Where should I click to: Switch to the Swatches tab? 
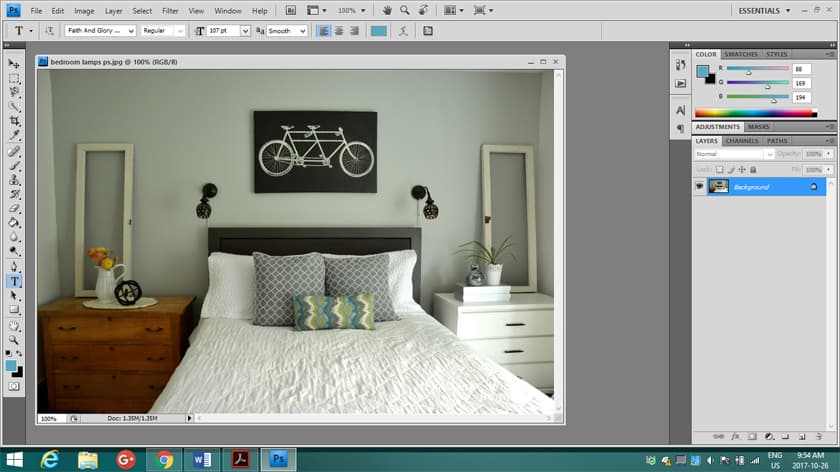click(x=741, y=54)
